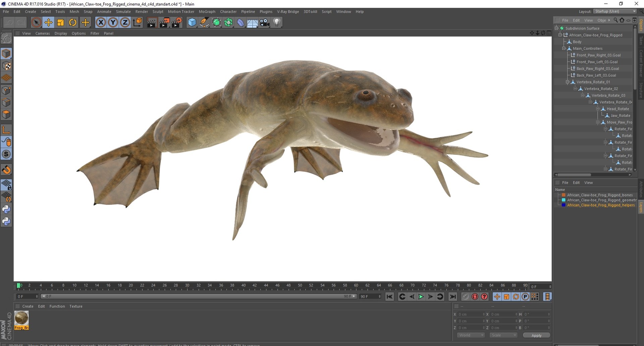Viewport: 644px width, 346px height.
Task: Toggle Z axis lock
Action: (x=125, y=22)
